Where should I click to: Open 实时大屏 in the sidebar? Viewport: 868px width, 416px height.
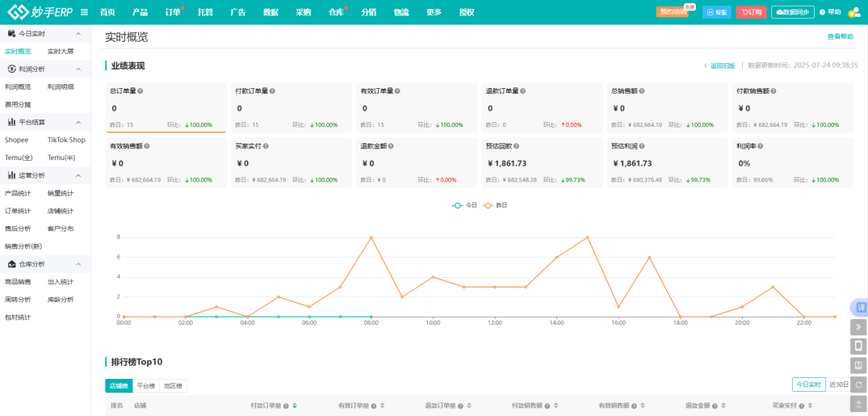pos(61,52)
